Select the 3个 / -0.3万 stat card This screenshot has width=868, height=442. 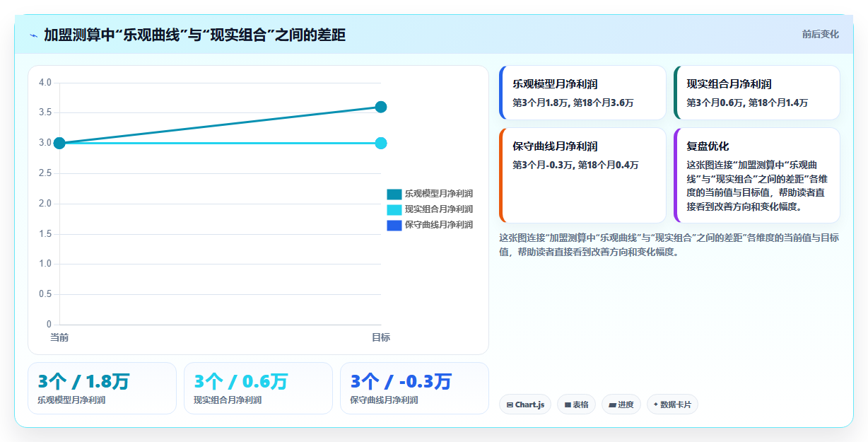pyautogui.click(x=414, y=388)
